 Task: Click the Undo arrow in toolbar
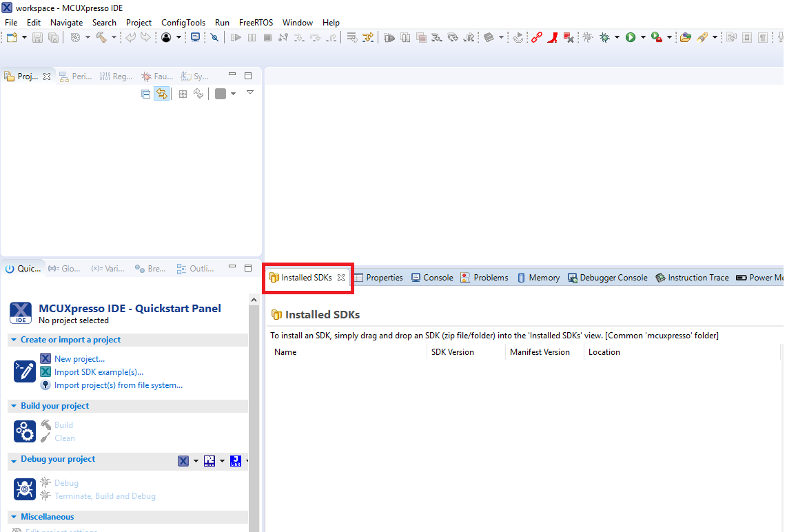[130, 37]
